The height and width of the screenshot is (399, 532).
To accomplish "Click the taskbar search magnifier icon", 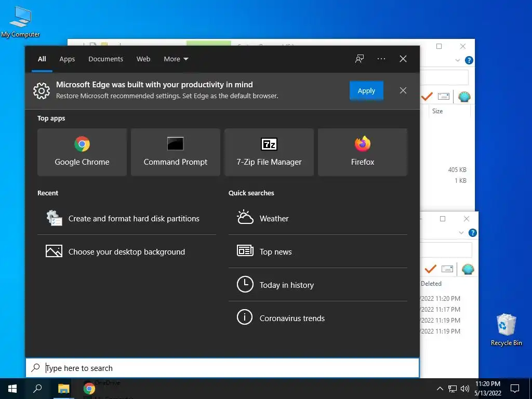I will click(x=37, y=389).
